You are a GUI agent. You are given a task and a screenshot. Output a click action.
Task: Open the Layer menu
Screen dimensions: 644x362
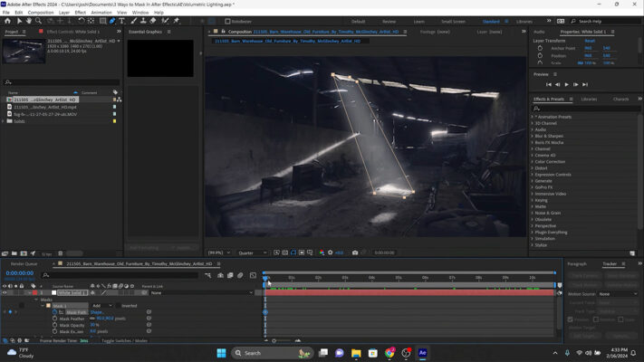[64, 13]
